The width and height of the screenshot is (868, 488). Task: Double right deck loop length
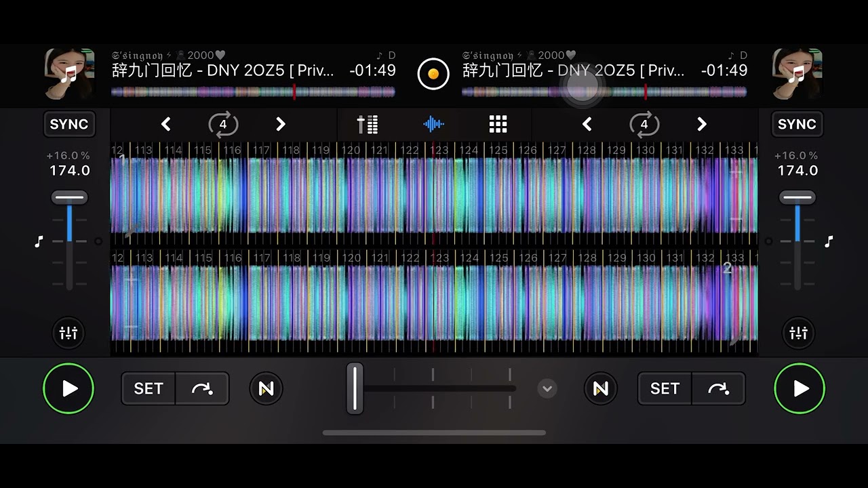(702, 124)
